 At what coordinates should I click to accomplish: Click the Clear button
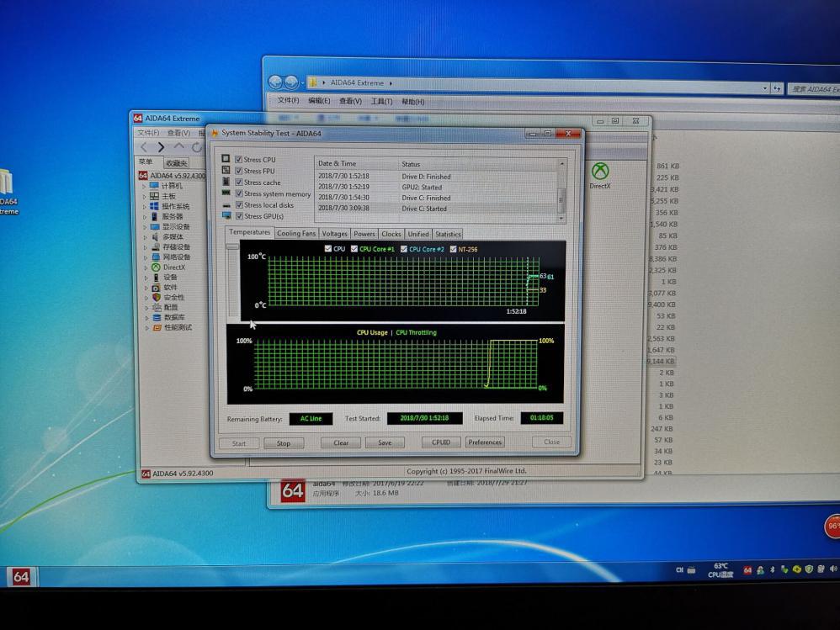click(x=341, y=442)
